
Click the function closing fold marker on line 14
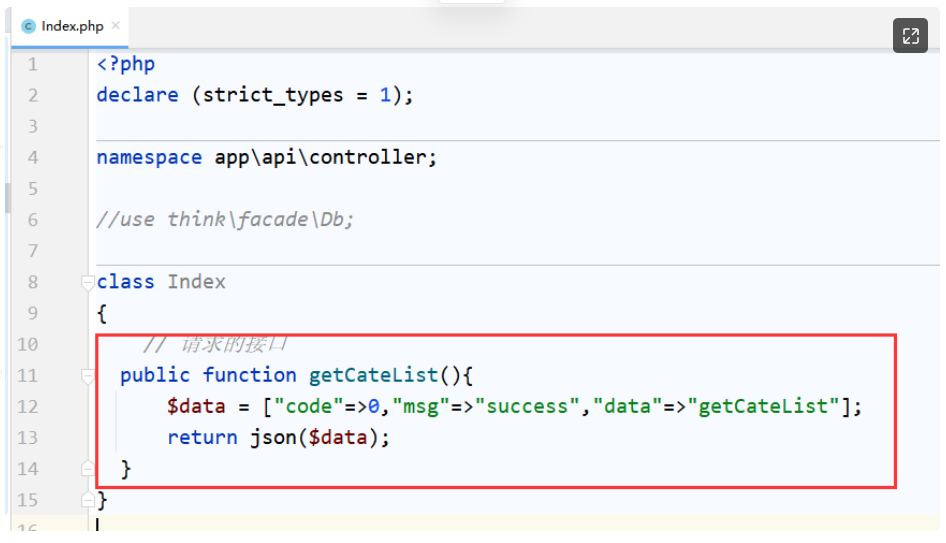88,468
